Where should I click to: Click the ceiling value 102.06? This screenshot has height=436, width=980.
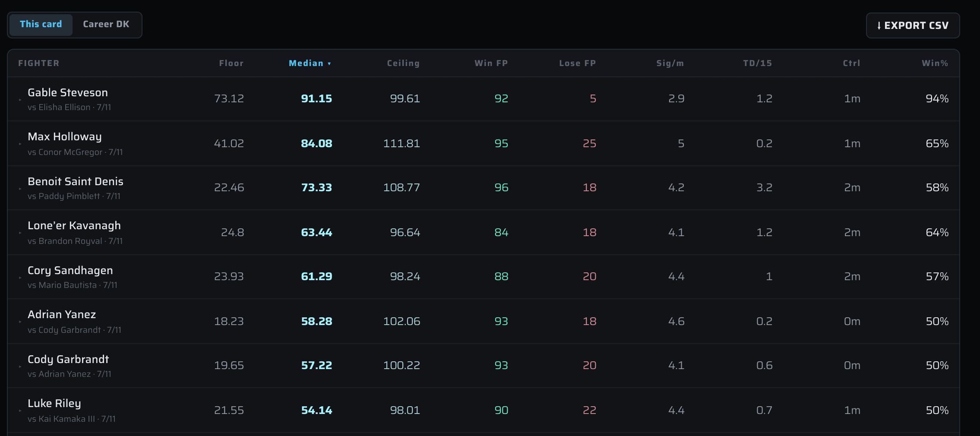[401, 321]
